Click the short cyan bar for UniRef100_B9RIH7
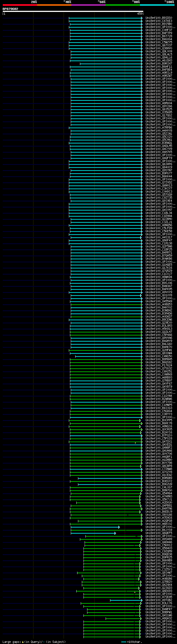The height and width of the screenshot is (644, 177). click(x=111, y=64)
